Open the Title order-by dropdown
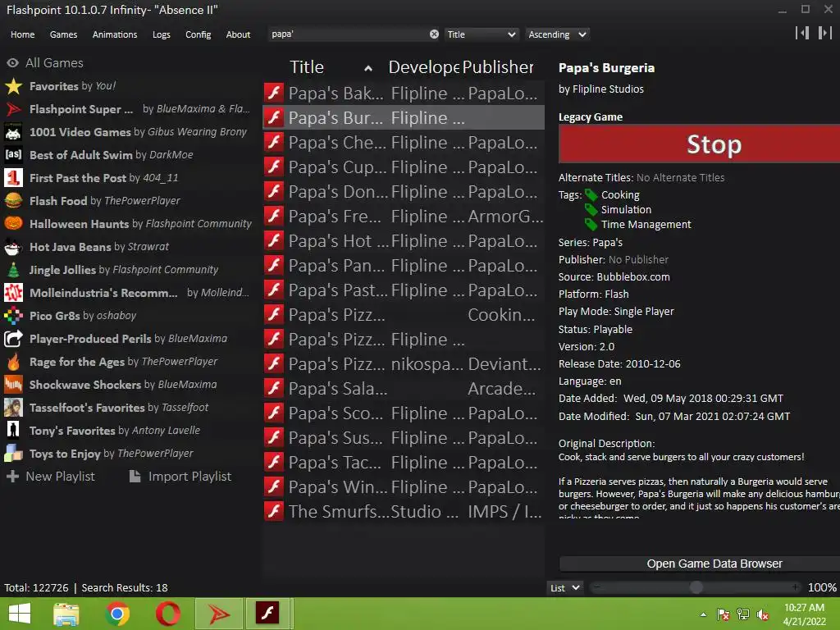This screenshot has height=630, width=840. pyautogui.click(x=481, y=34)
